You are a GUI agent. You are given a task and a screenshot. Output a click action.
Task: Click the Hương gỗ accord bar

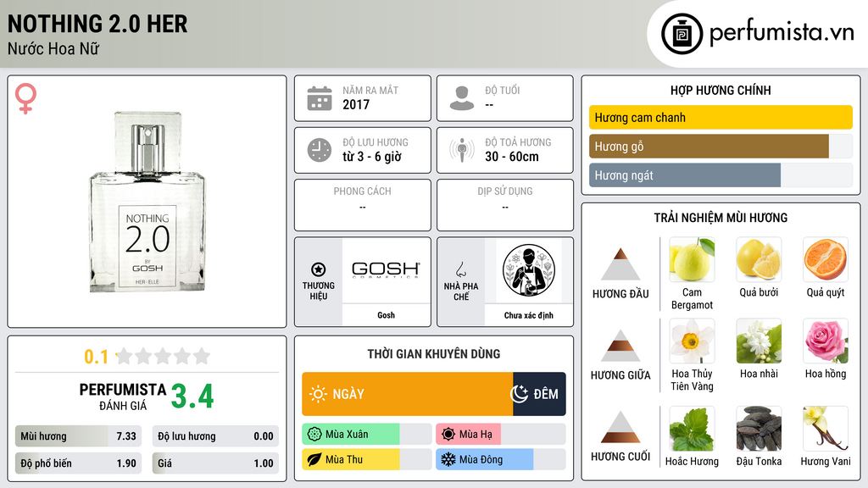pos(721,146)
